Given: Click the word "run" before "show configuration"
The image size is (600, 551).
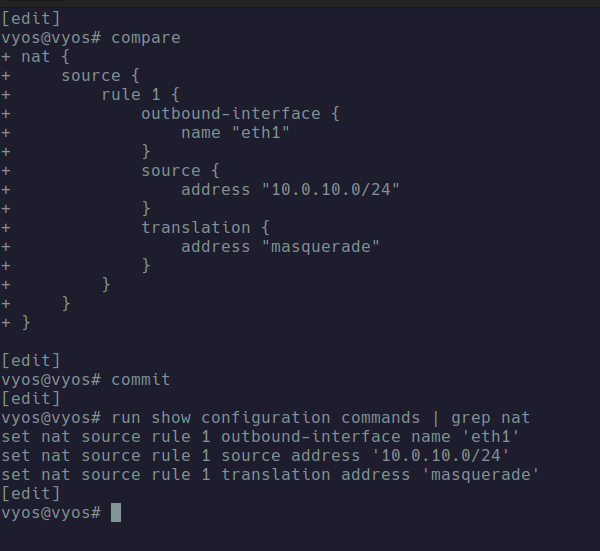Looking at the screenshot, I should pos(126,418).
